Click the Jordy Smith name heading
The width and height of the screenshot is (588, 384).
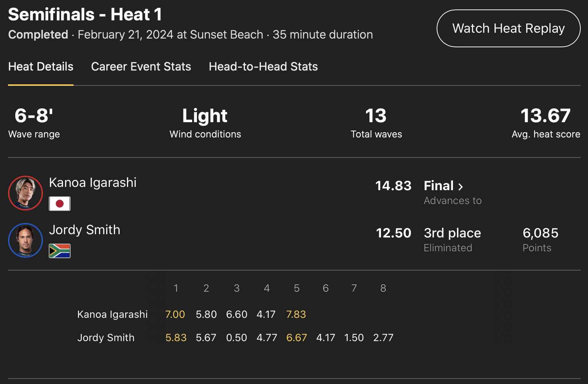tap(85, 230)
